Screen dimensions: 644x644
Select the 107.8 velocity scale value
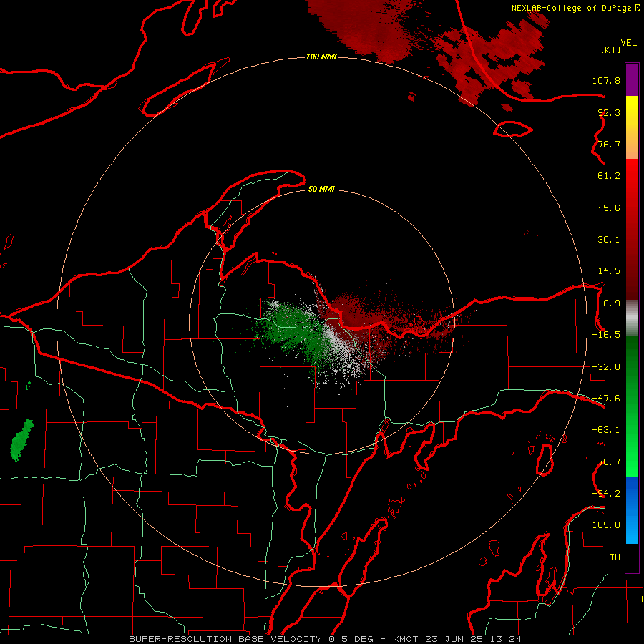pos(606,80)
